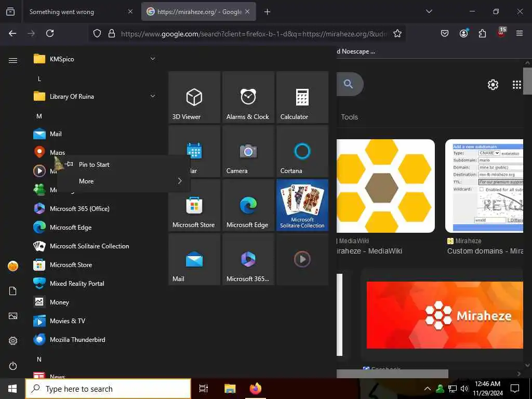
Task: Click the Firefox address bar
Action: [x=253, y=34]
